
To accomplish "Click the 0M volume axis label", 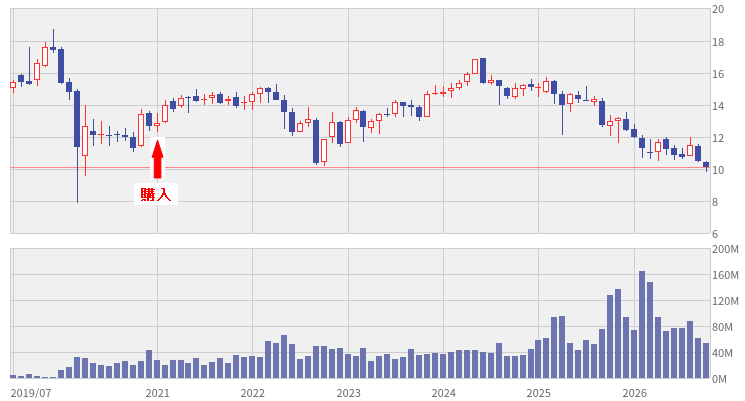I will [x=719, y=379].
